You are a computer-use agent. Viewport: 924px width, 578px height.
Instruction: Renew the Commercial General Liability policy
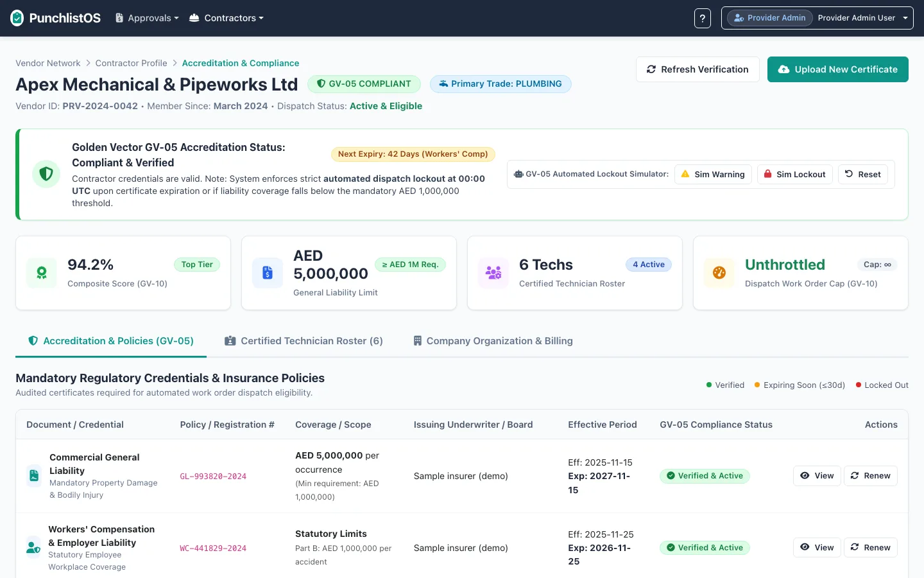(x=871, y=476)
